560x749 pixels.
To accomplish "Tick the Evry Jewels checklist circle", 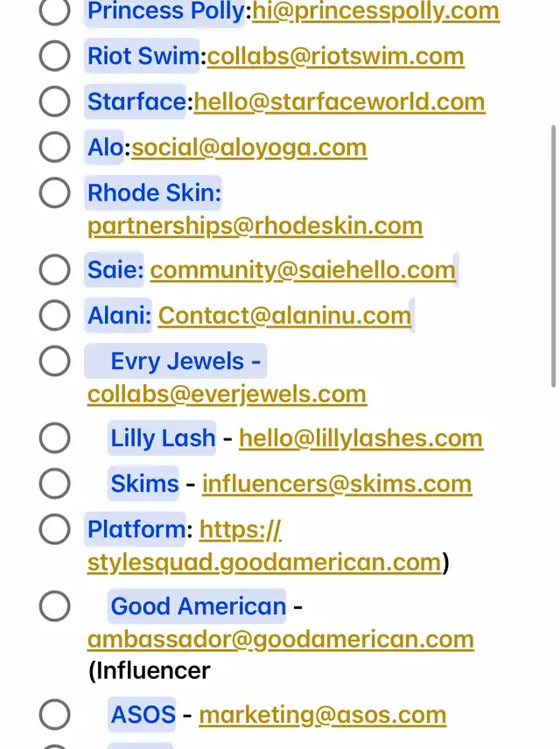I will 54,360.
